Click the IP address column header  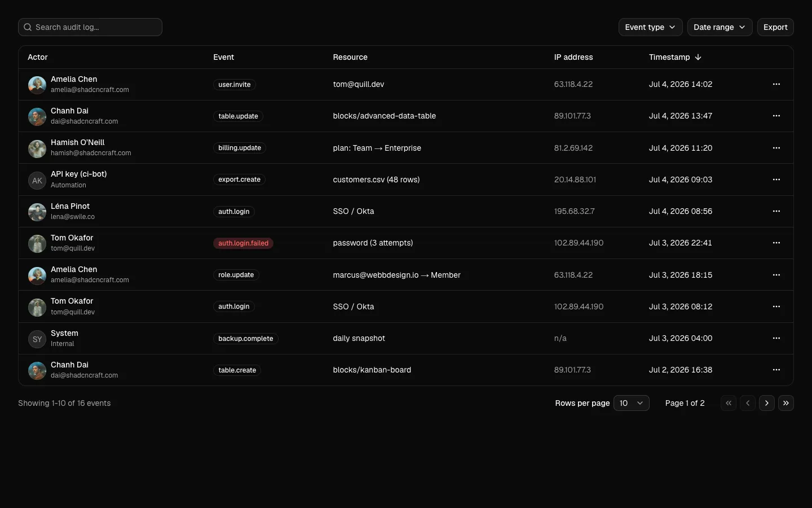[573, 57]
